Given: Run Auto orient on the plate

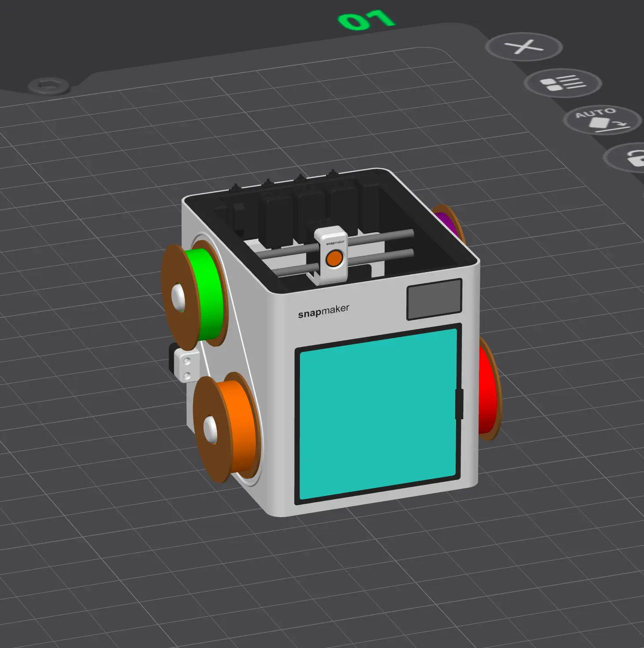Looking at the screenshot, I should (x=602, y=119).
